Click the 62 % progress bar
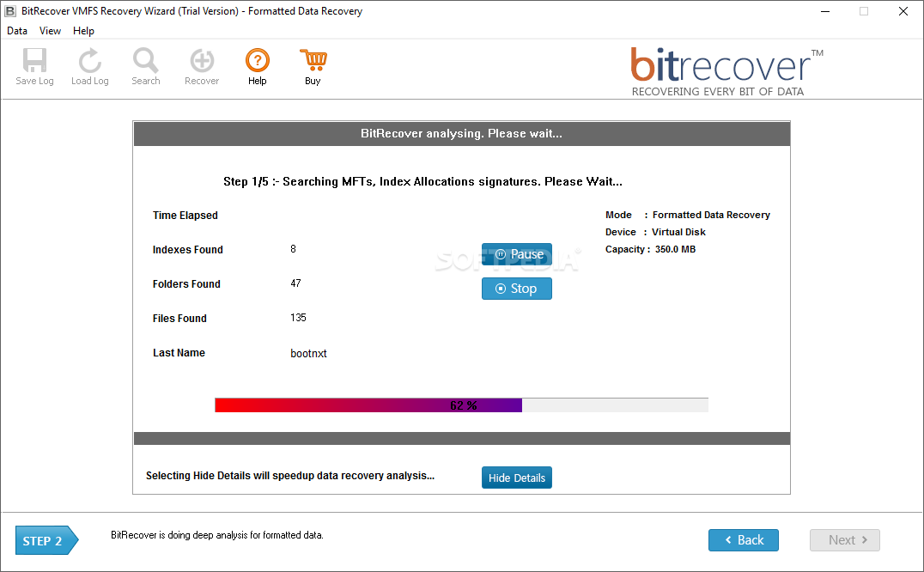Viewport: 924px width, 572px height. pyautogui.click(x=461, y=405)
